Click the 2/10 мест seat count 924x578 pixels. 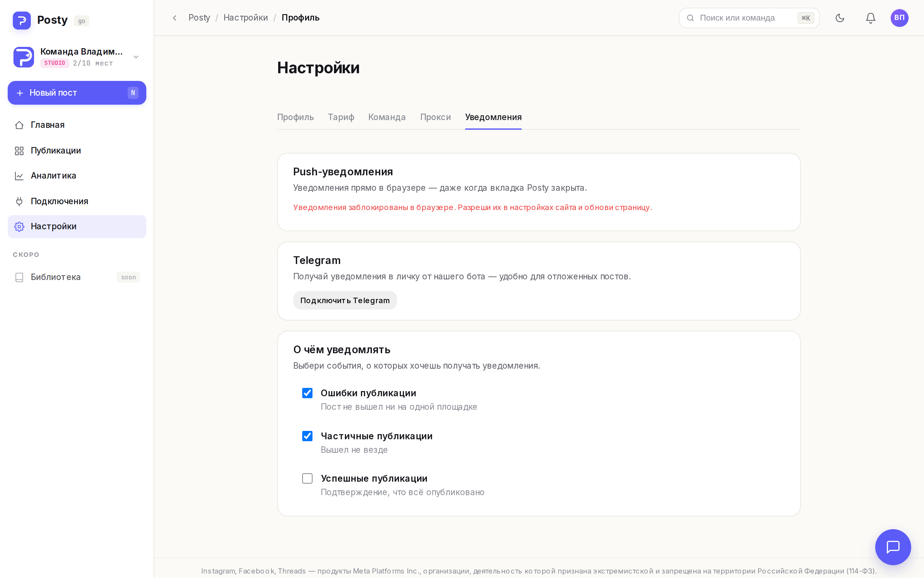tap(93, 63)
